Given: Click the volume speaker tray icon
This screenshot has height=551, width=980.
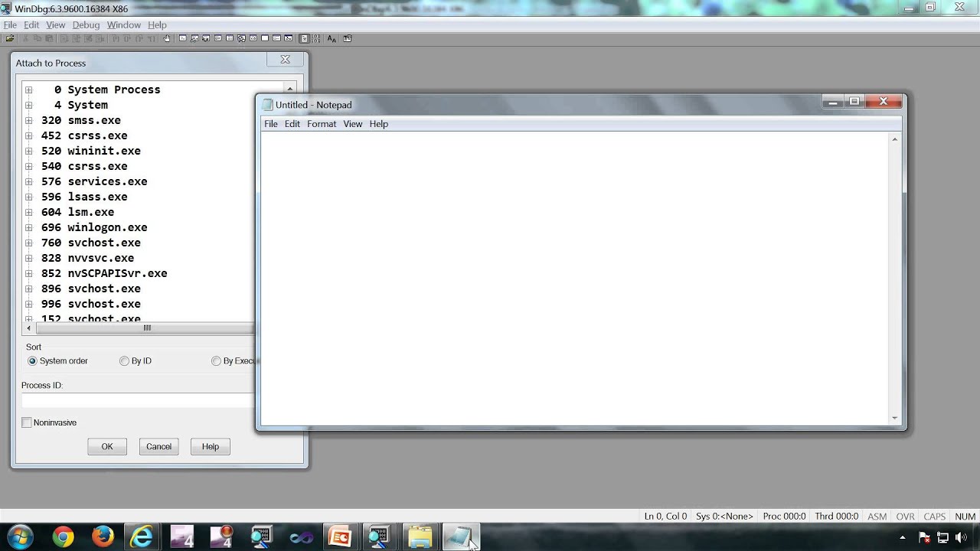Looking at the screenshot, I should point(961,538).
